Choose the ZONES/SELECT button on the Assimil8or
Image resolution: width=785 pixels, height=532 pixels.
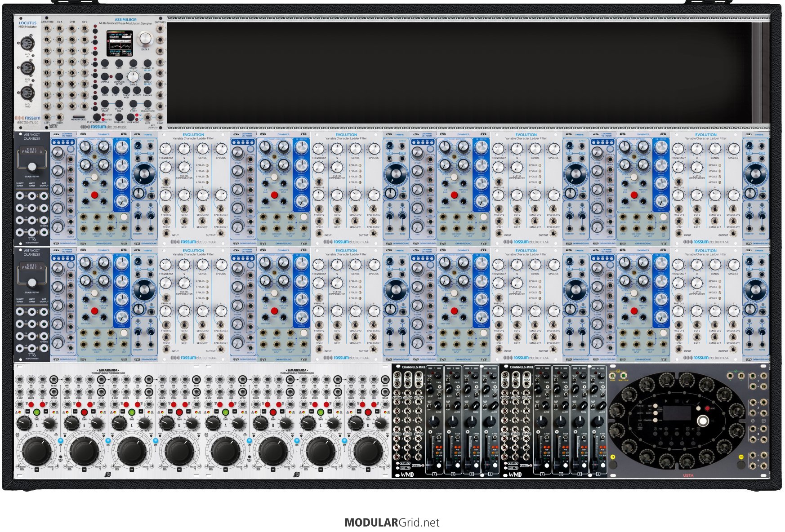[147, 77]
